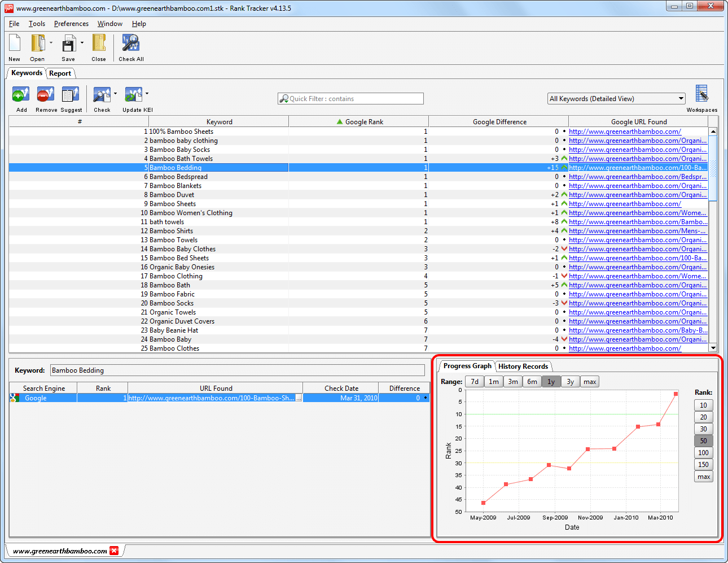This screenshot has width=728, height=563.
Task: Set rank scale to max
Action: 704,477
